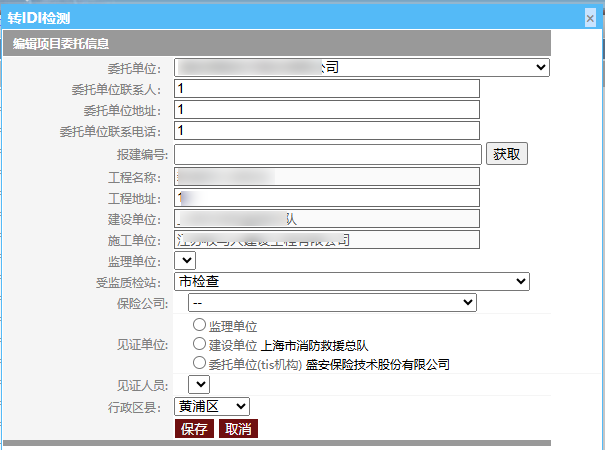Select the 工程名称 field

(327, 176)
